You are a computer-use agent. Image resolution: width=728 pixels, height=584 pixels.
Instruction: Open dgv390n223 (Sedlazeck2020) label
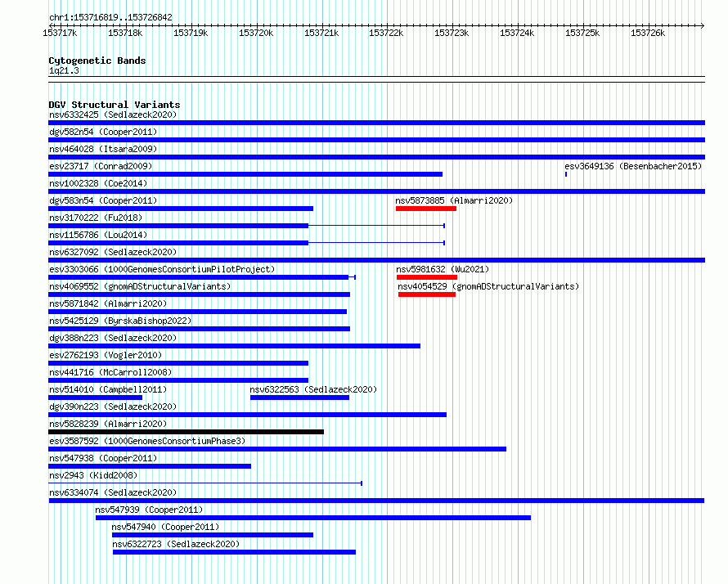coord(113,407)
